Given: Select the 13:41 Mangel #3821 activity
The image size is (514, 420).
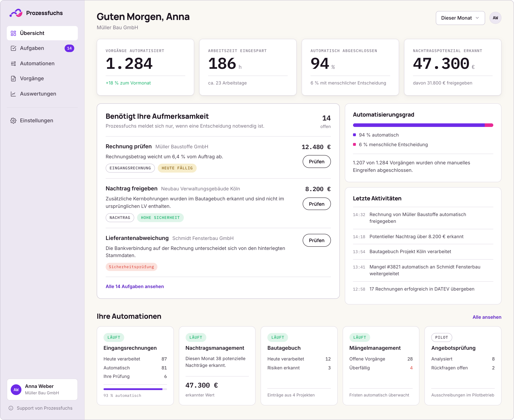Looking at the screenshot, I should (x=423, y=270).
